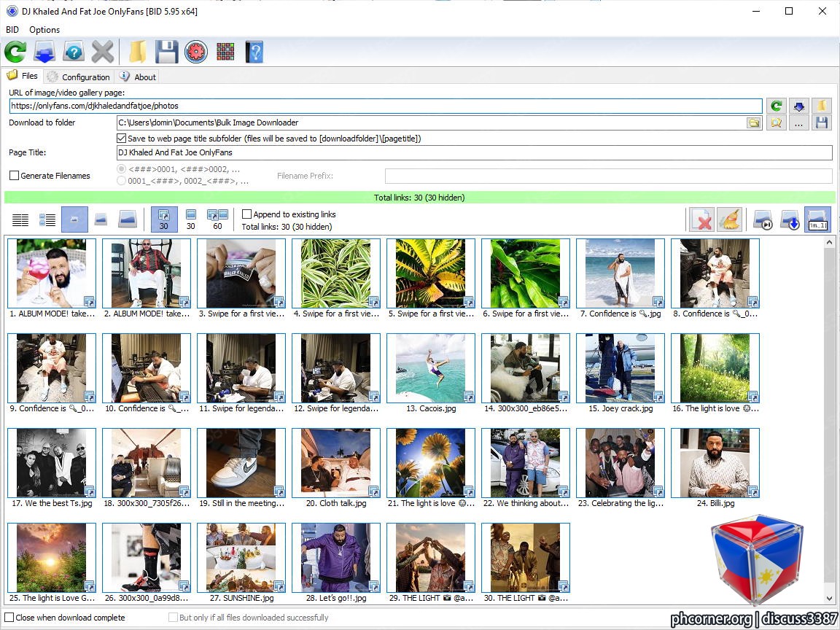840x630 pixels.
Task: Click the question-mark monitor icon in main toolbar
Action: [x=74, y=52]
